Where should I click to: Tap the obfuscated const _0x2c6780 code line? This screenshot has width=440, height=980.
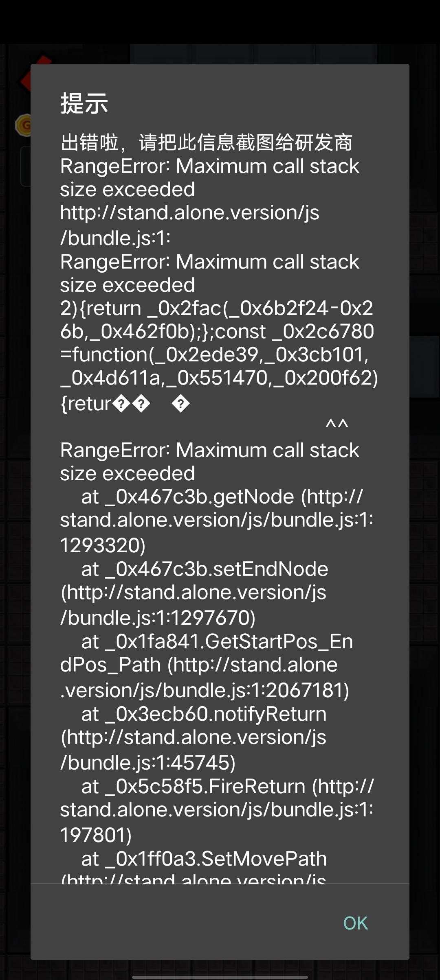click(x=217, y=332)
